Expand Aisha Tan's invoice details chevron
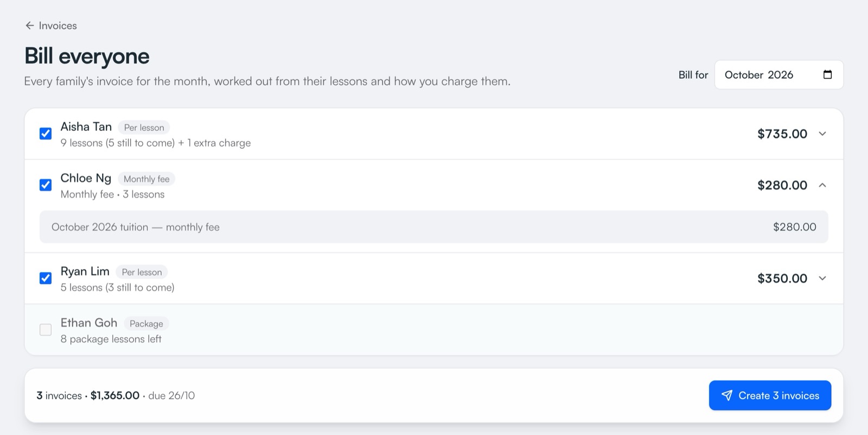The height and width of the screenshot is (435, 868). (822, 134)
